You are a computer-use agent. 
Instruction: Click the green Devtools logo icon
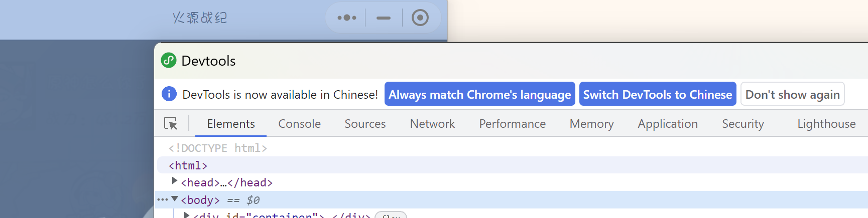169,61
